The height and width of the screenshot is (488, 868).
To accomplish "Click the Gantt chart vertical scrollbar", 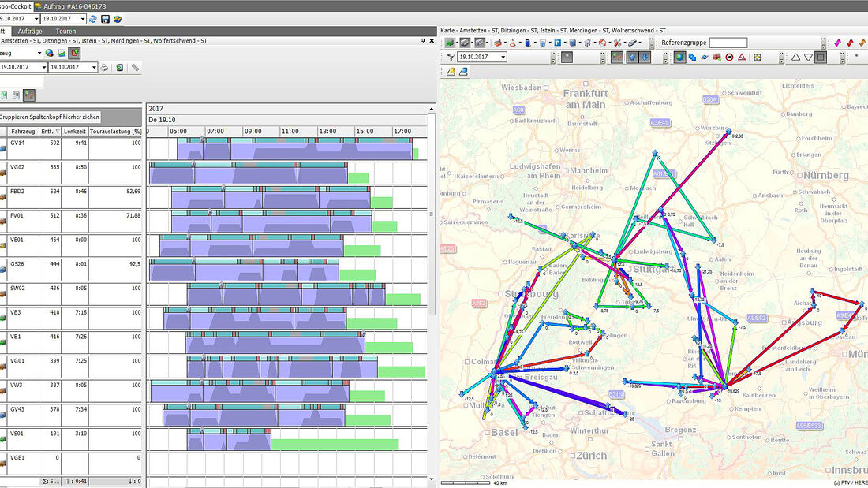I will coord(432,214).
